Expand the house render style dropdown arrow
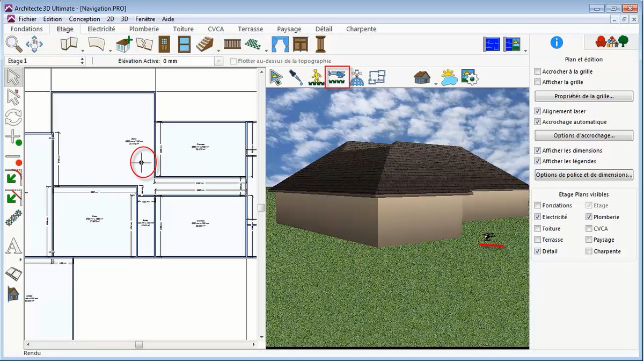The height and width of the screenshot is (361, 644). [435, 84]
